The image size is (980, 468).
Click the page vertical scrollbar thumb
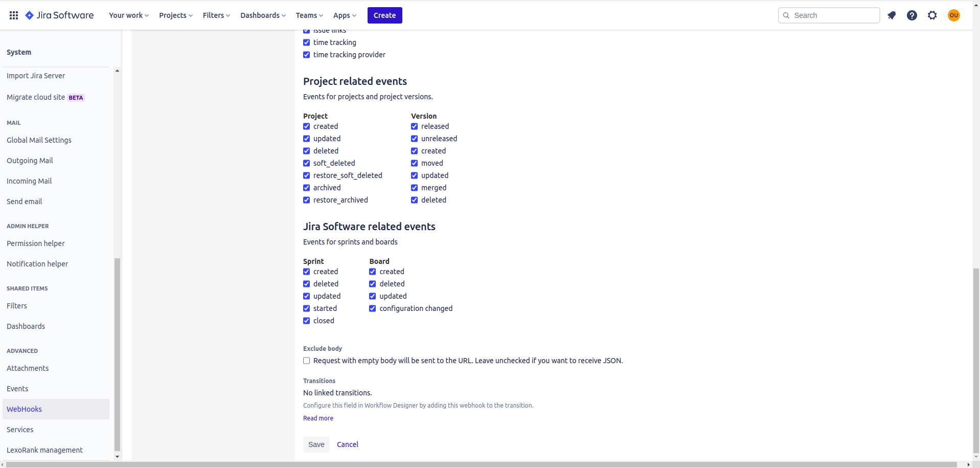point(976,358)
